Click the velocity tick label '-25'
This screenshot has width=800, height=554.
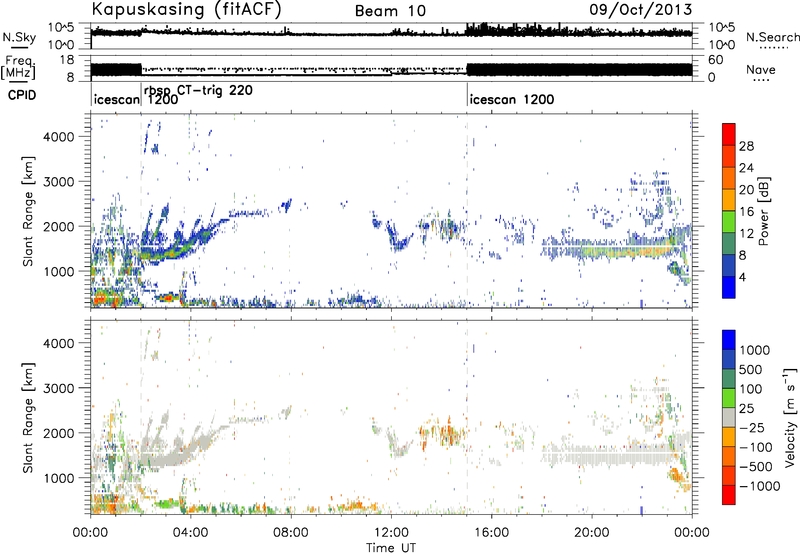point(752,427)
